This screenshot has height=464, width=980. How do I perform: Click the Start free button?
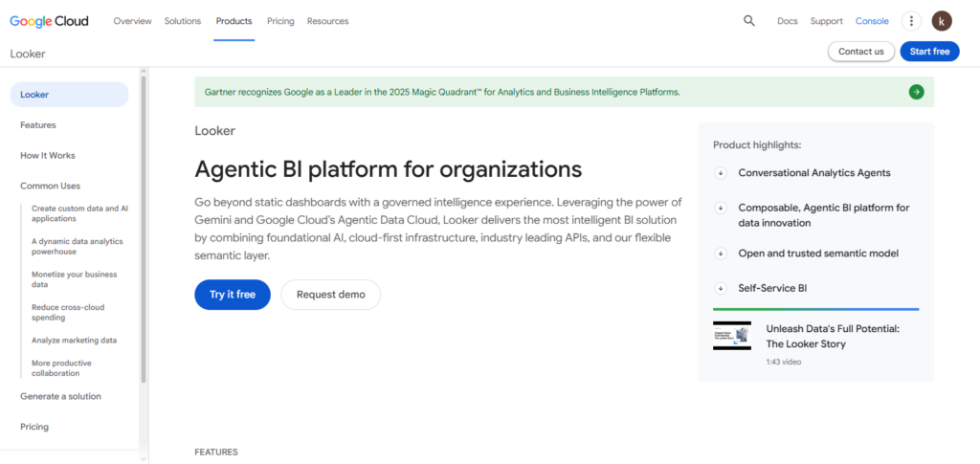pyautogui.click(x=929, y=52)
